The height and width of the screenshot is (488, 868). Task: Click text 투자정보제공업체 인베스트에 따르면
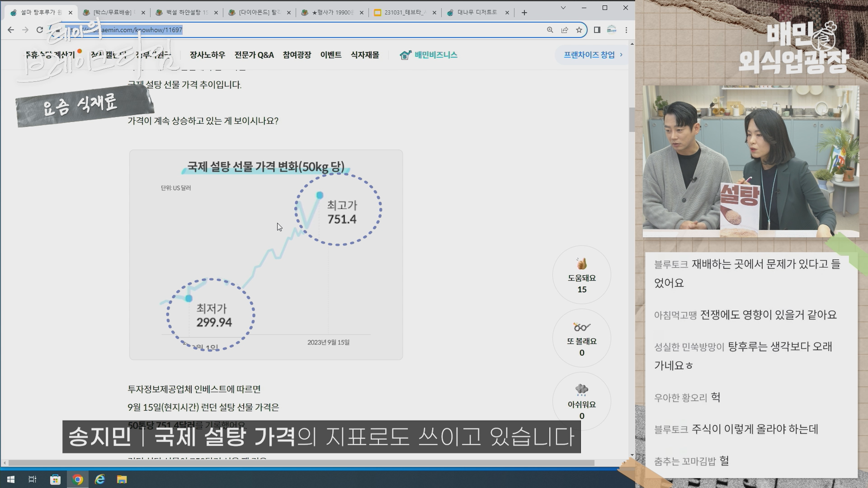pyautogui.click(x=194, y=389)
